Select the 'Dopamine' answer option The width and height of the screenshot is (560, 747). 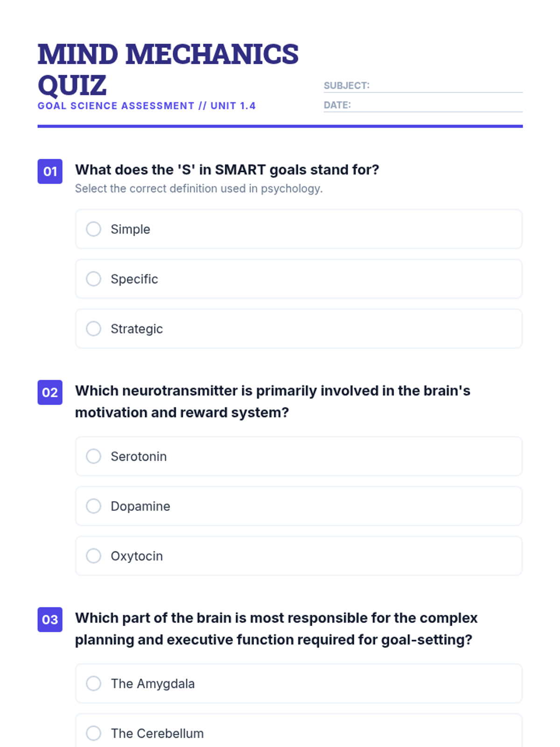coord(93,506)
